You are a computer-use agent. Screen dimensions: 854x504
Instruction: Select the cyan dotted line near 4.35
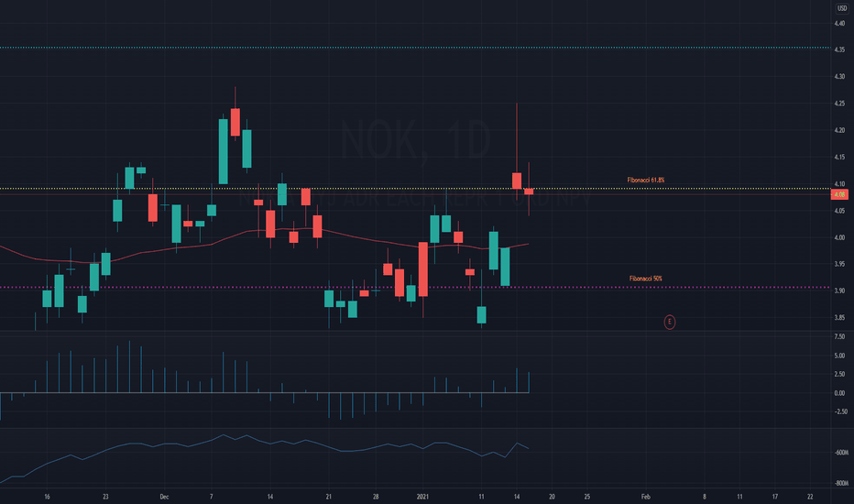coord(414,48)
